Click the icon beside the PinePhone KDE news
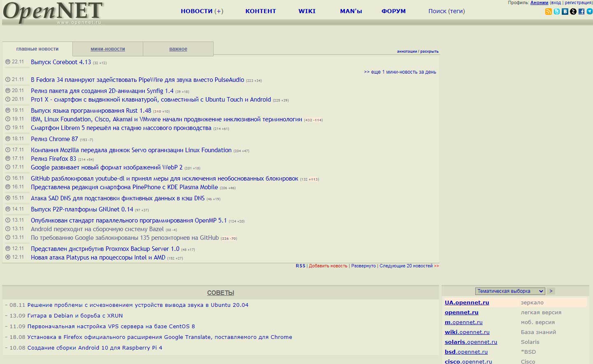Viewport: 593px width, 364px height. click(8, 187)
